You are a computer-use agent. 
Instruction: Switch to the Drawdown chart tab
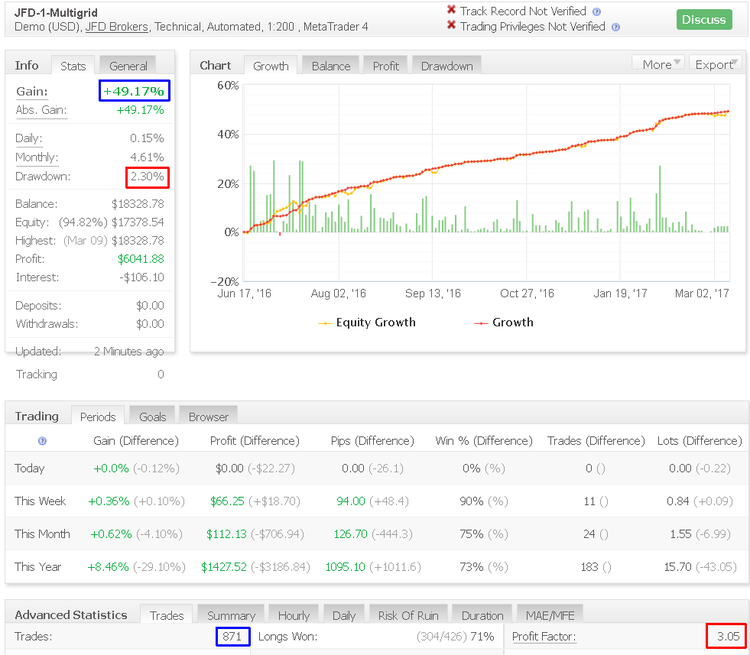(446, 66)
